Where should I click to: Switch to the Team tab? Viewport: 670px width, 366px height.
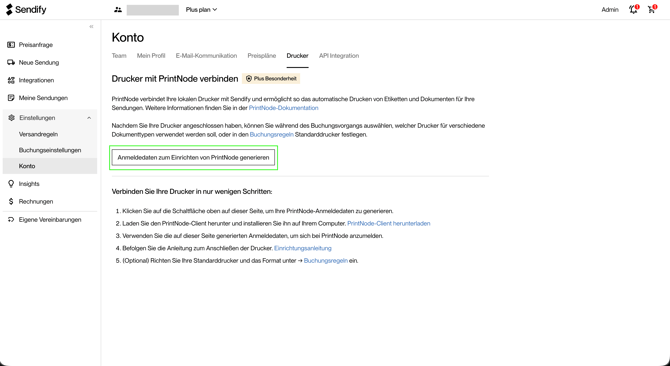pyautogui.click(x=119, y=56)
